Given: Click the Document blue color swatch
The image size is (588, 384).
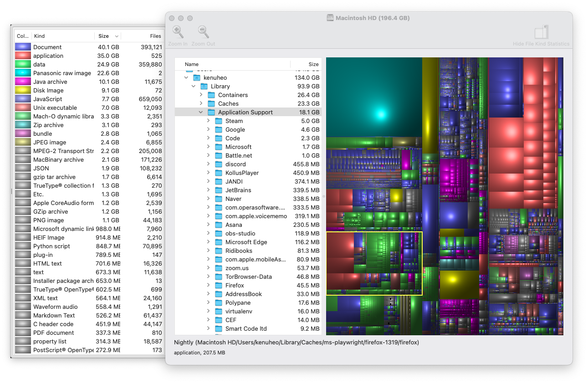Looking at the screenshot, I should [23, 47].
